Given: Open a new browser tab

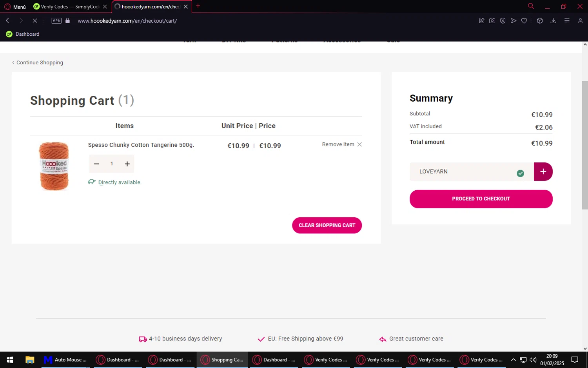Looking at the screenshot, I should point(198,6).
